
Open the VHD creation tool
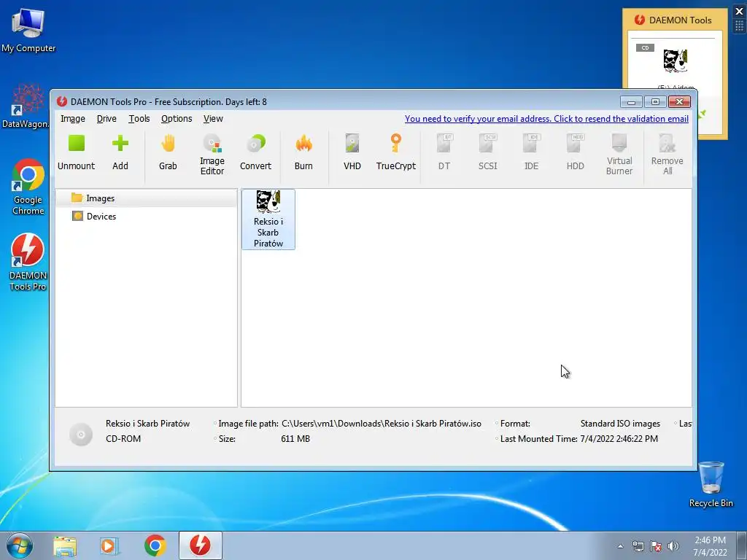click(352, 153)
